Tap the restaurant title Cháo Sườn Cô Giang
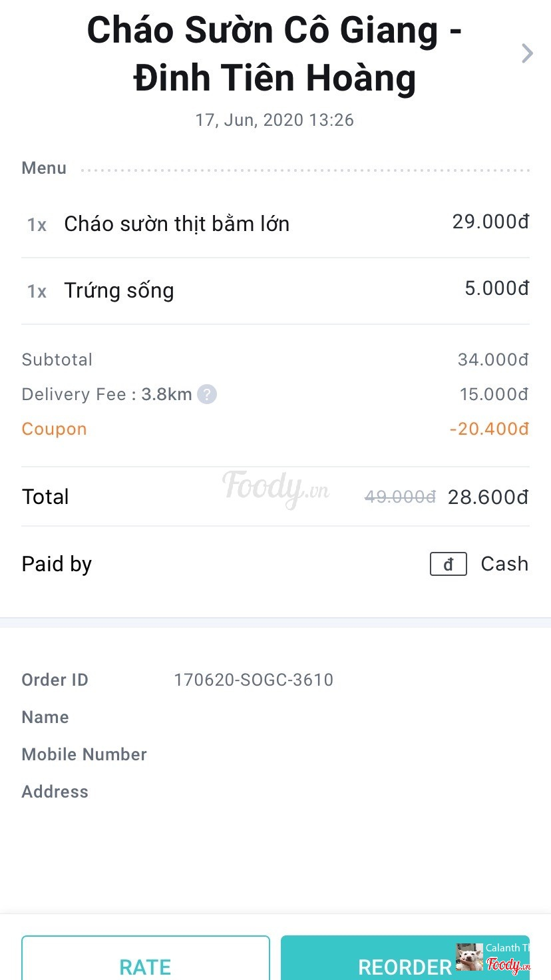Viewport: 551px width, 980px height. click(x=275, y=54)
